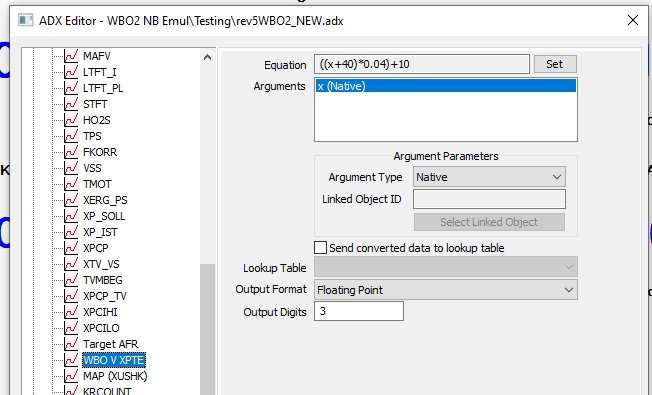Select the VSS tree item
This screenshot has height=395, width=652.
[x=92, y=168]
